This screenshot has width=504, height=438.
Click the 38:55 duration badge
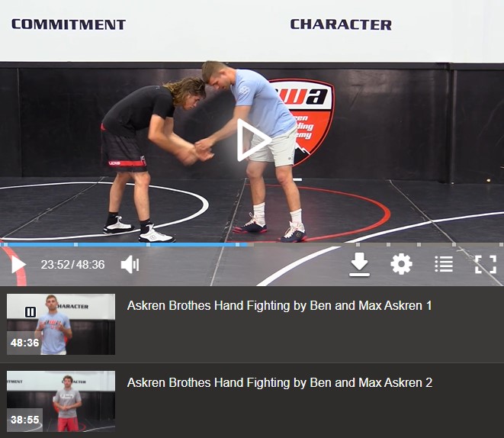point(24,420)
